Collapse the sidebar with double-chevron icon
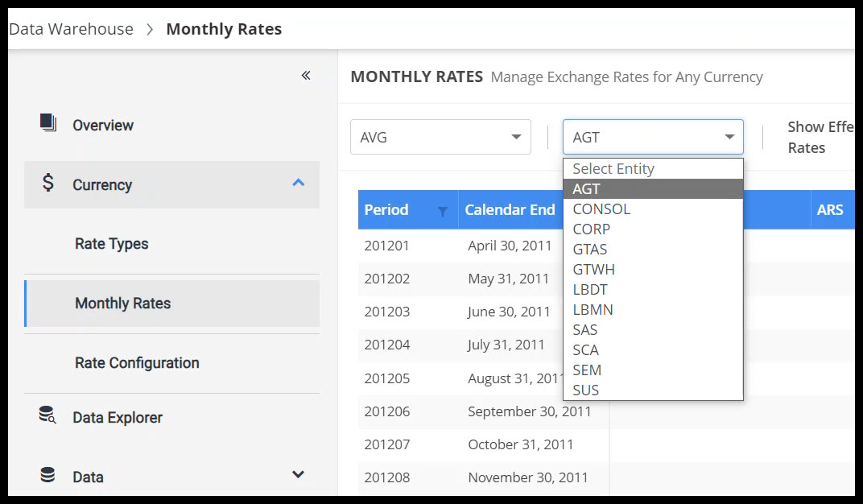 306,76
